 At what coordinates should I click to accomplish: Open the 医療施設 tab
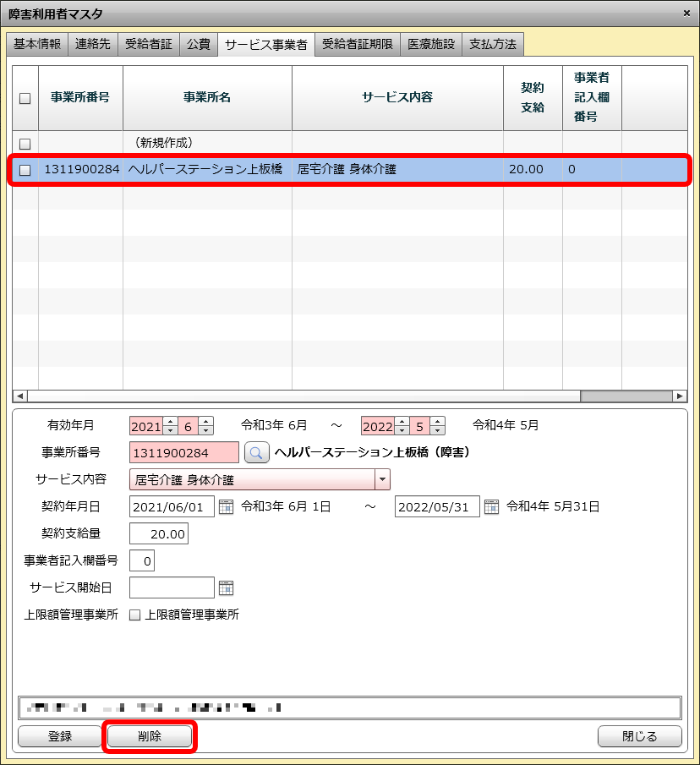pyautogui.click(x=430, y=44)
